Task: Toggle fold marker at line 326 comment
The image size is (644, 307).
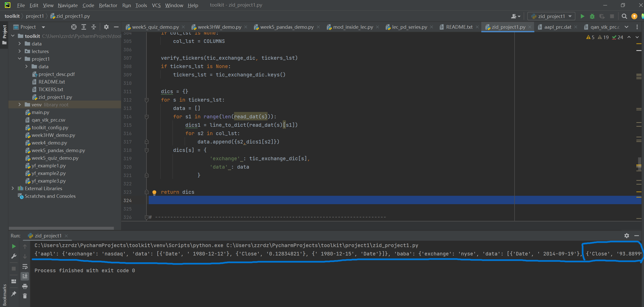Action: 146,217
